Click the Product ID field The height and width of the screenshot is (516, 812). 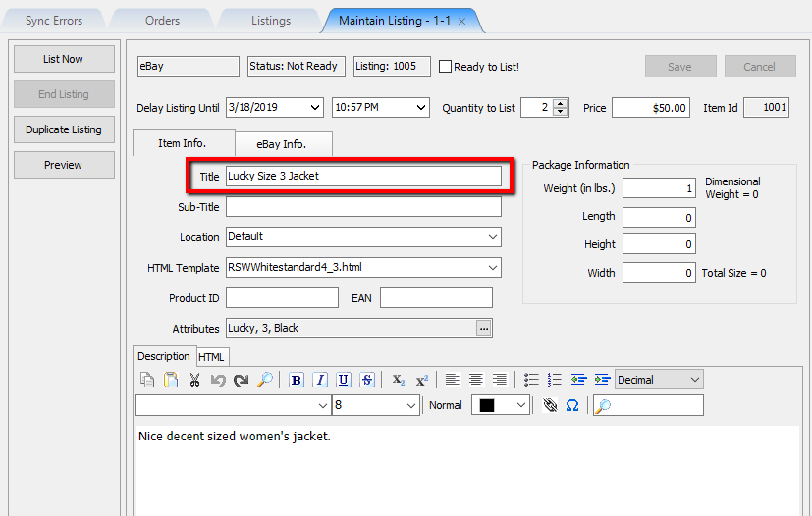[x=282, y=298]
